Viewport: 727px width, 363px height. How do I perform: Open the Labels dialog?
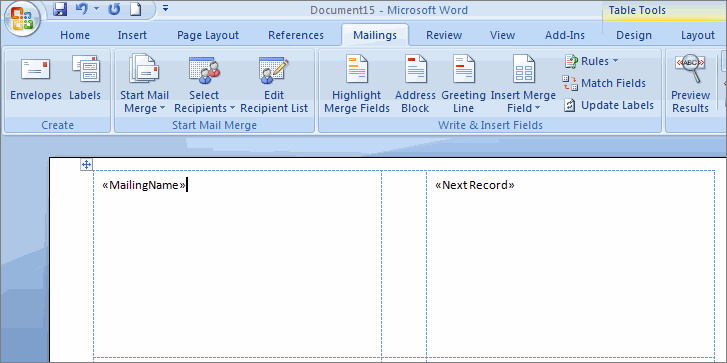[85, 79]
